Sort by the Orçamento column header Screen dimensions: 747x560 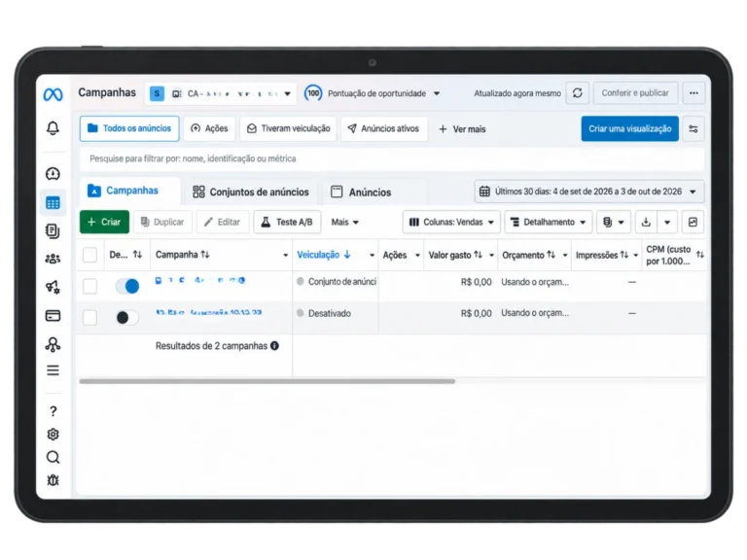tap(528, 256)
